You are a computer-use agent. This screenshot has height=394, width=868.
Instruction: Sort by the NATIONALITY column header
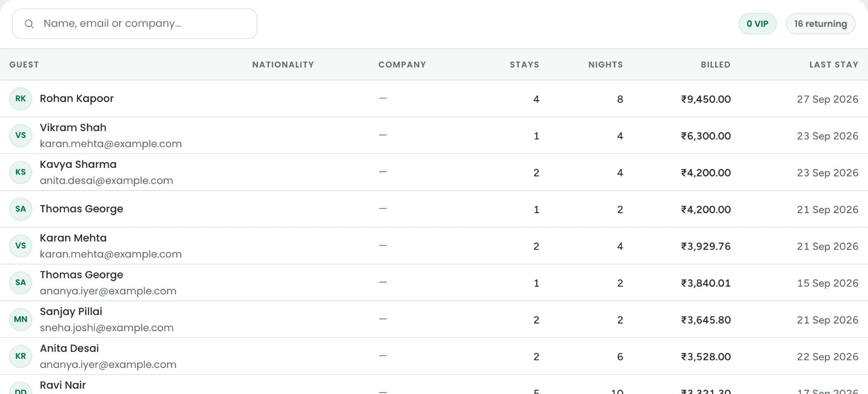coord(283,65)
